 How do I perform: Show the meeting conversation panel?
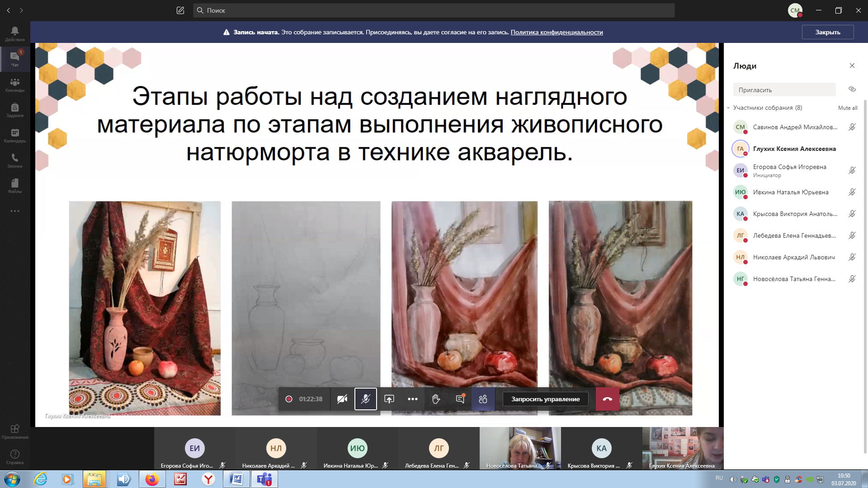pos(460,399)
